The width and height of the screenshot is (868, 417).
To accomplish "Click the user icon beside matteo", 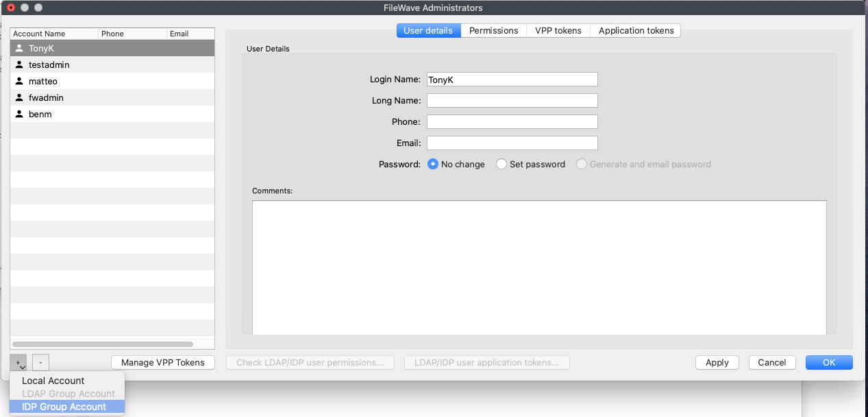I will tap(19, 82).
